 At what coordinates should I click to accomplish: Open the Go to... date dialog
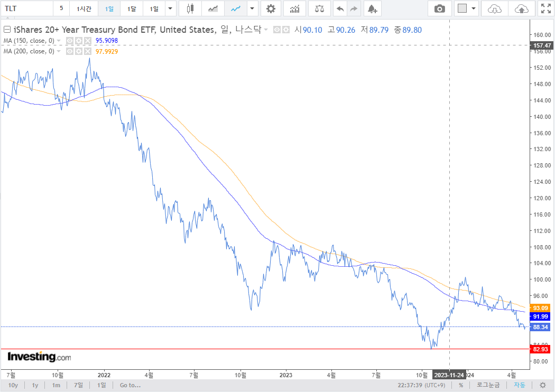tap(130, 385)
